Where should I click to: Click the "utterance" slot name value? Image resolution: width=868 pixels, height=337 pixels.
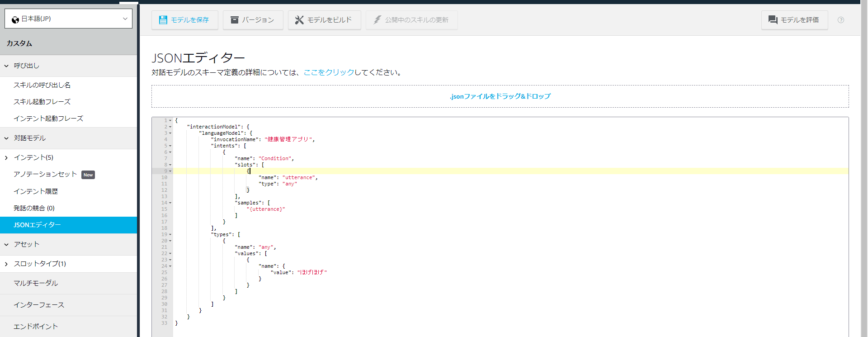298,177
